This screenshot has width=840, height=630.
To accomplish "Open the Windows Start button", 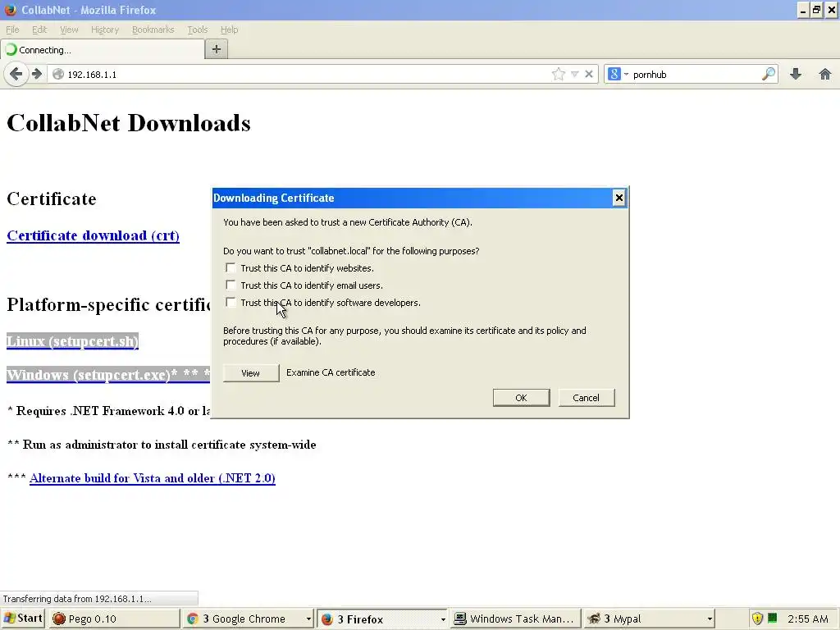I will 23,619.
